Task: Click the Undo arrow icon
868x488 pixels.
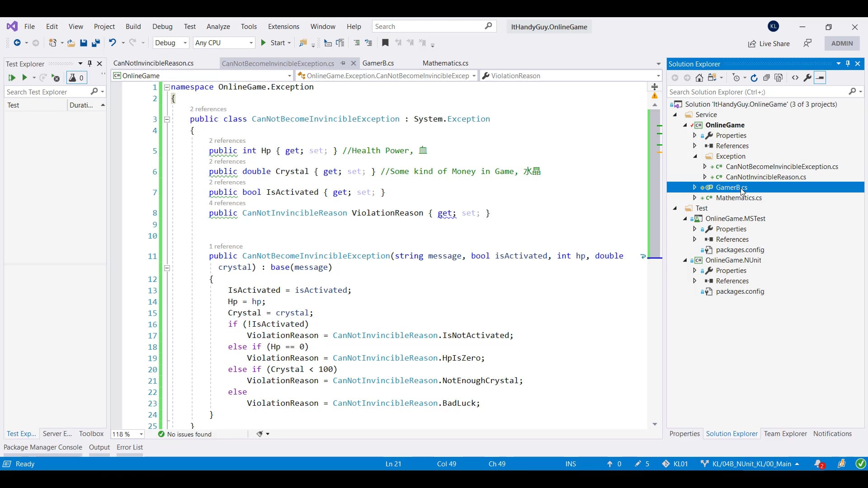Action: click(x=112, y=42)
